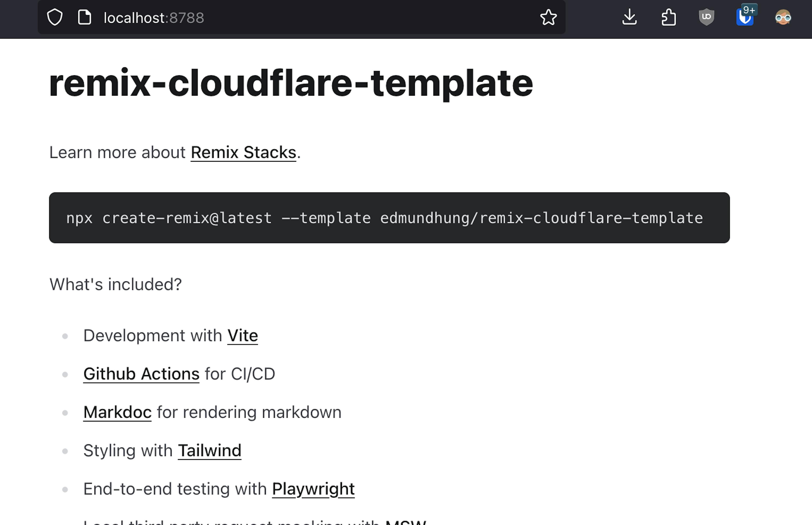
Task: Visit the Github Actions link
Action: [141, 374]
